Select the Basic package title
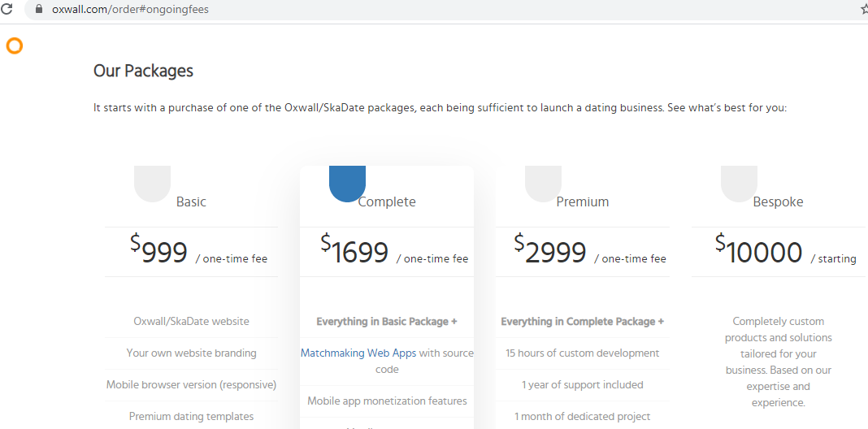868x429 pixels. (x=191, y=202)
